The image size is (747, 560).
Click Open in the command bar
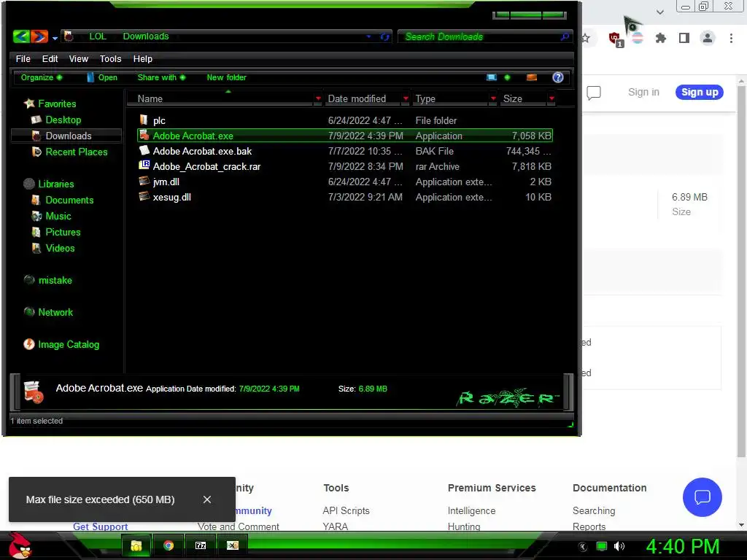tap(102, 77)
